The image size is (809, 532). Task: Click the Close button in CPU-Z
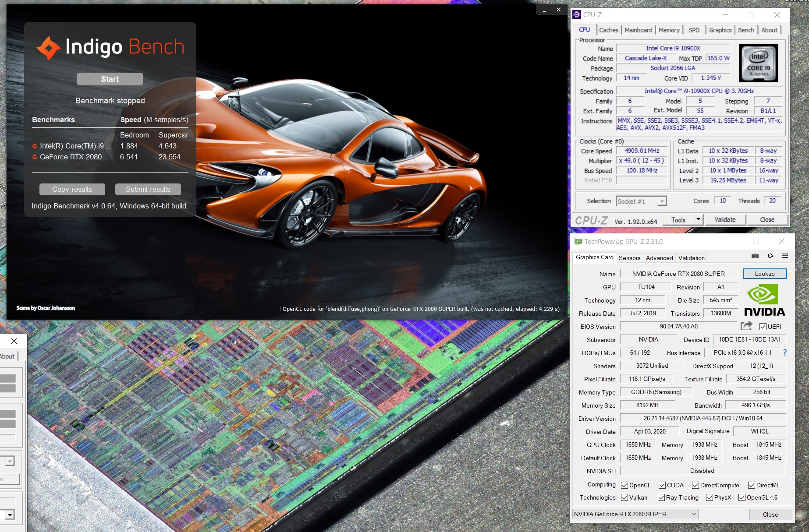pos(767,220)
